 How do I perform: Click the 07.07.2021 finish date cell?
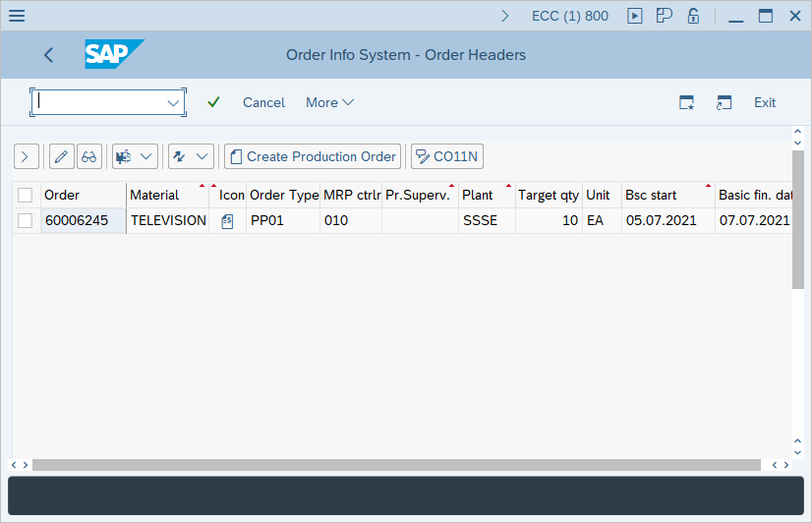click(755, 220)
